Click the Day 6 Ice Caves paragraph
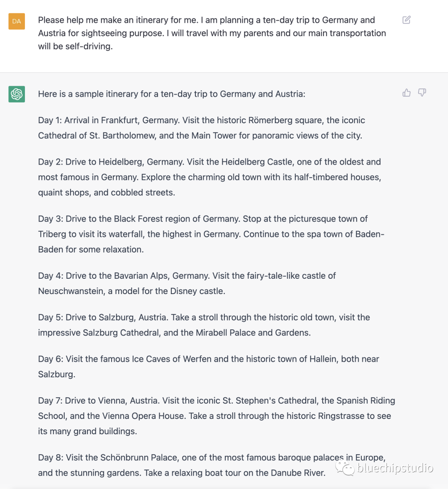448x489 pixels. (208, 366)
